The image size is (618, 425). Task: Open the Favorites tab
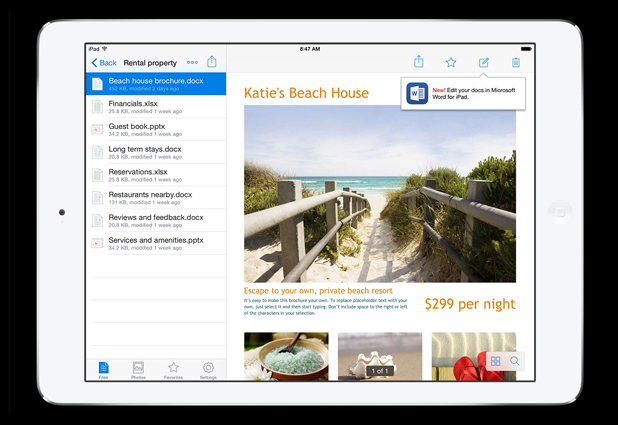point(173,370)
